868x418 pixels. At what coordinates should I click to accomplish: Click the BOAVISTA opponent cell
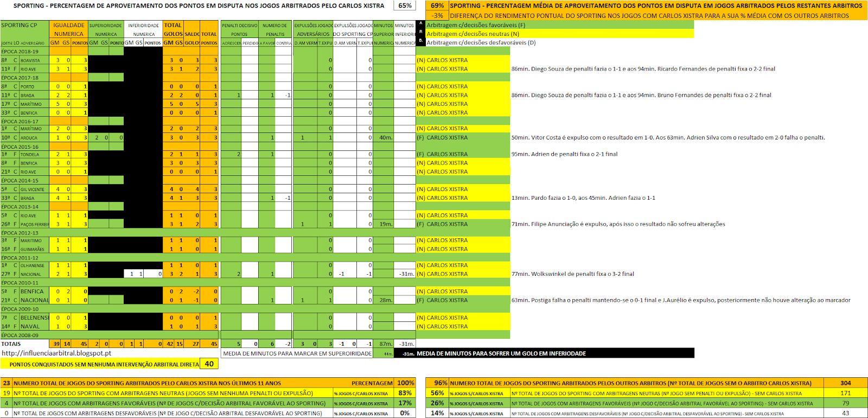tap(34, 60)
